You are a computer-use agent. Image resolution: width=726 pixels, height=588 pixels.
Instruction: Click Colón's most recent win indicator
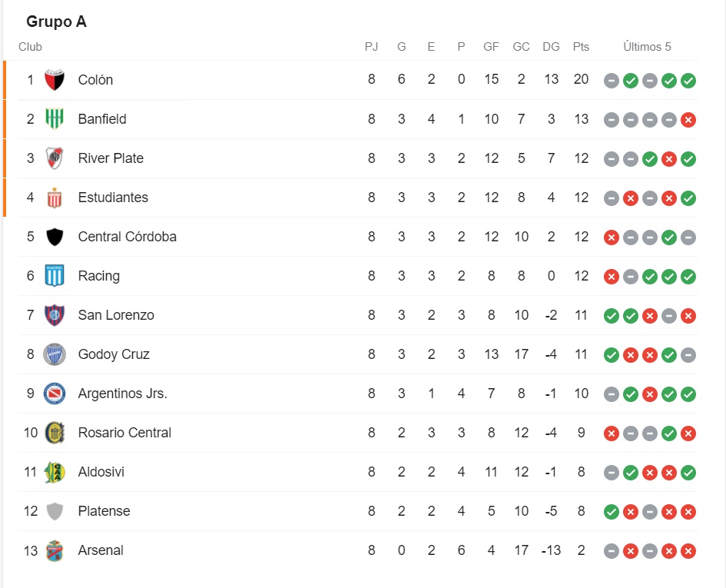point(688,81)
